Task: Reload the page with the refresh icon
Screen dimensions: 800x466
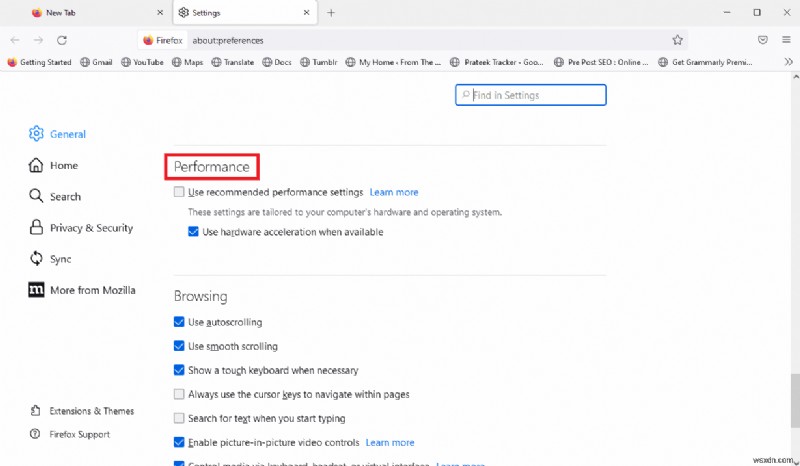Action: pos(62,40)
